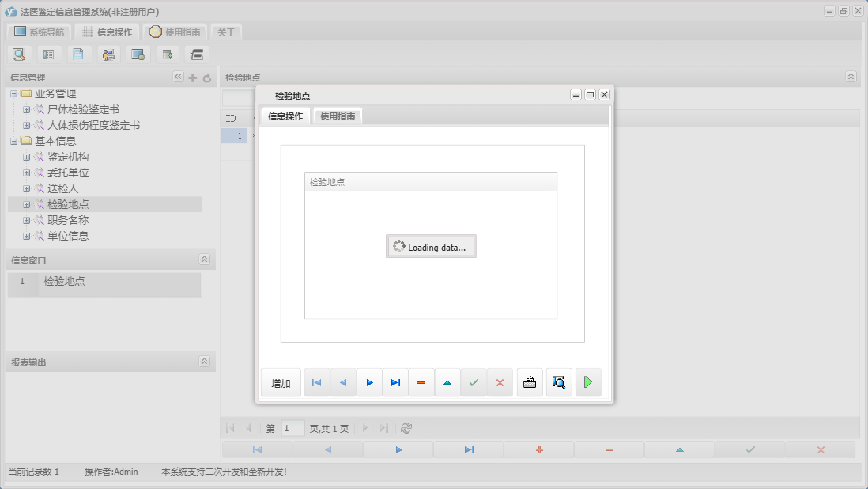Switch to 使用指南 tab in the dialog
The width and height of the screenshot is (868, 489).
pos(338,116)
